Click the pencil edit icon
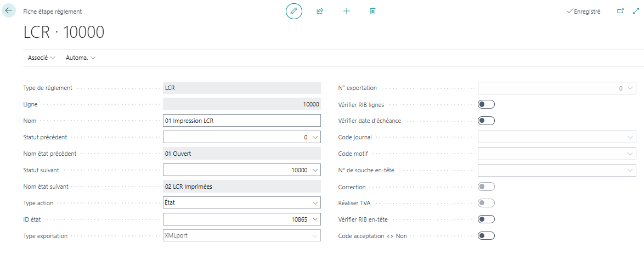The height and width of the screenshot is (254, 644). (294, 11)
